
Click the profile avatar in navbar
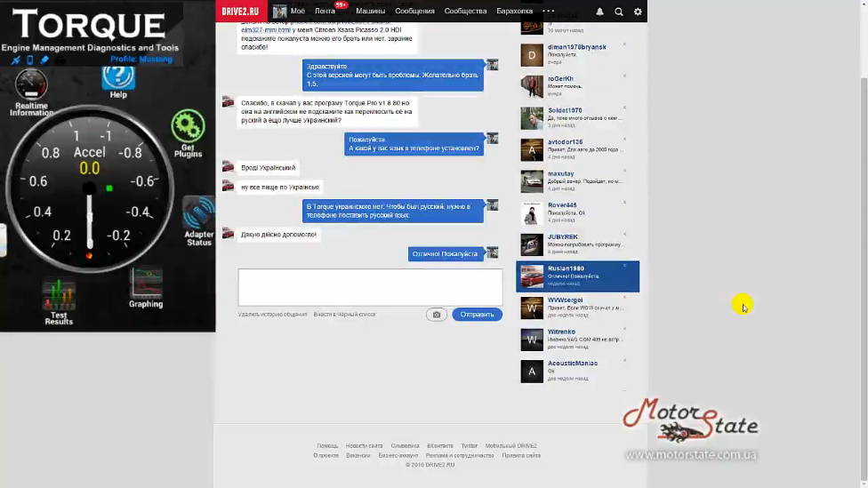[279, 11]
